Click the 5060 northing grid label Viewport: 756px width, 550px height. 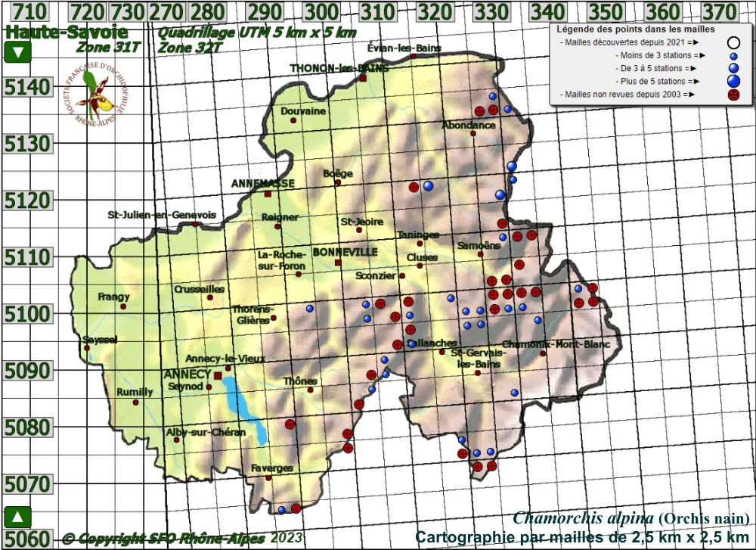pyautogui.click(x=28, y=539)
